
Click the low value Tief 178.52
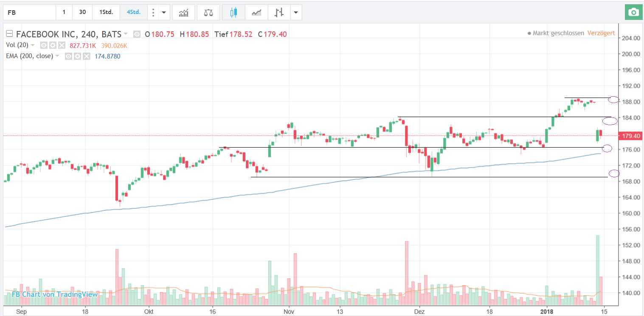click(234, 34)
